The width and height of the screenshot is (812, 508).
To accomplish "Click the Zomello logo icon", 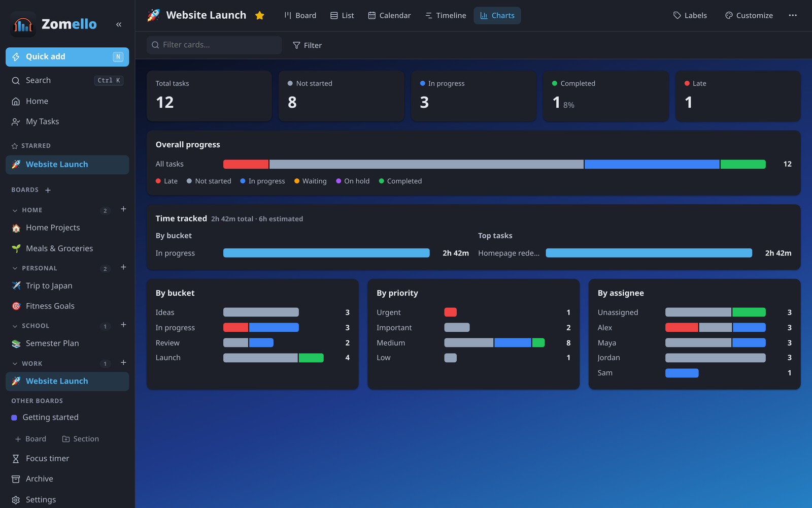I will [23, 24].
